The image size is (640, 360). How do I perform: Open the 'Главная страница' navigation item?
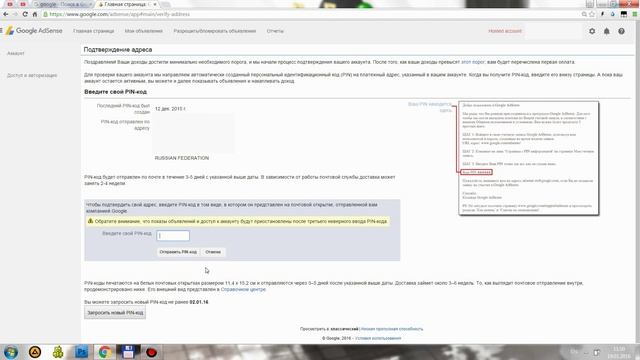click(x=93, y=31)
